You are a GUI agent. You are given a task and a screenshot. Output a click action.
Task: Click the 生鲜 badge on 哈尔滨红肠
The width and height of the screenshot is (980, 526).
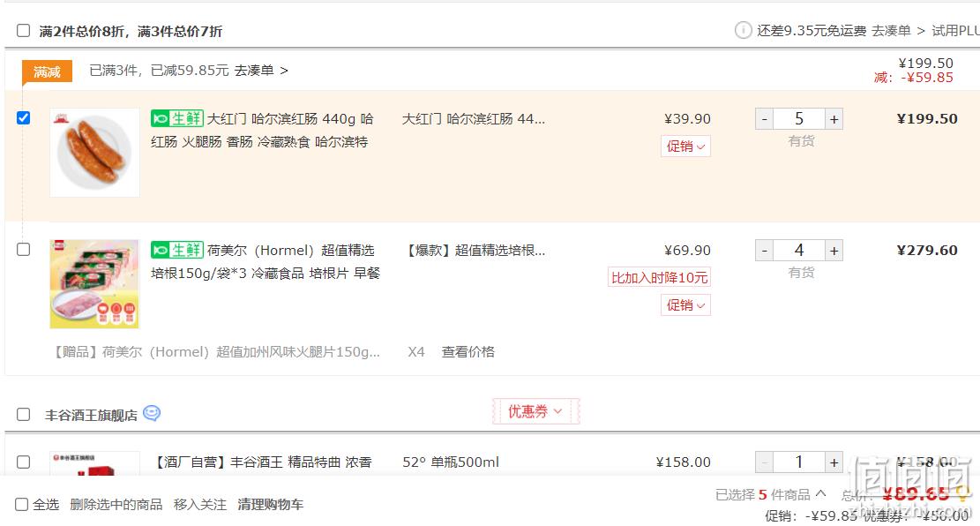[177, 118]
